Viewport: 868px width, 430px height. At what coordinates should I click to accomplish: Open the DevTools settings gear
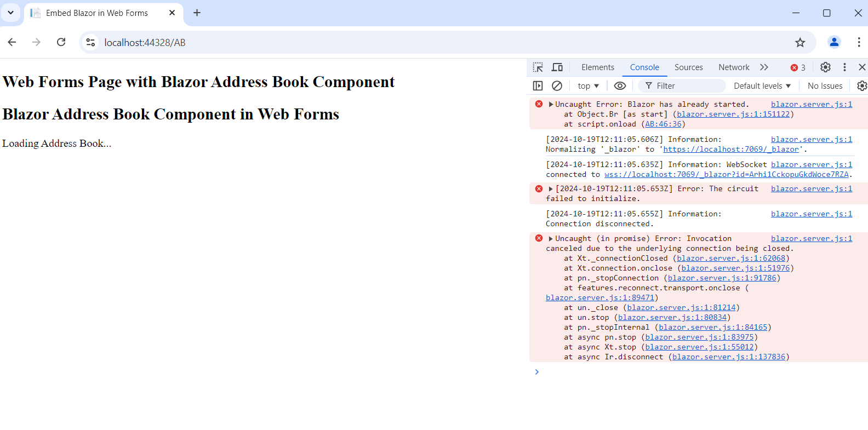point(825,67)
